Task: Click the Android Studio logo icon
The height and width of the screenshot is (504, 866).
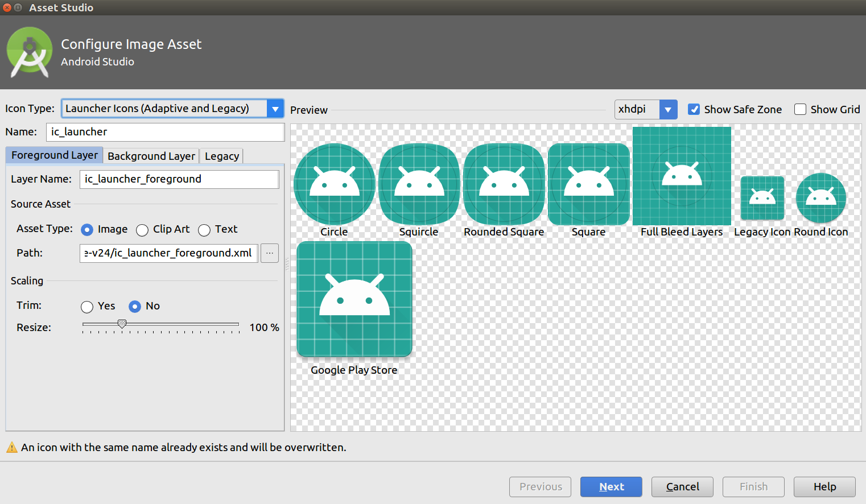Action: click(x=30, y=52)
